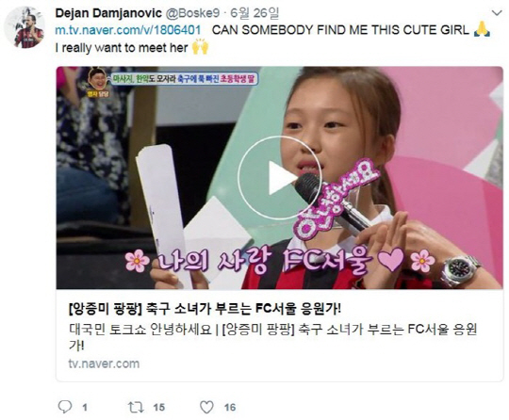509x420 pixels.
Task: Open the bold card title about FC서울 응원가
Action: point(205,309)
